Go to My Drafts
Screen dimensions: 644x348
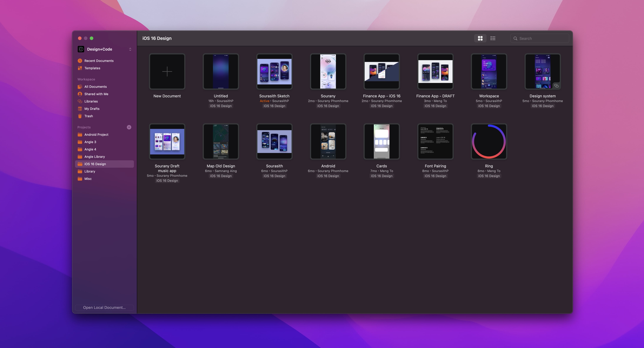[x=92, y=109]
